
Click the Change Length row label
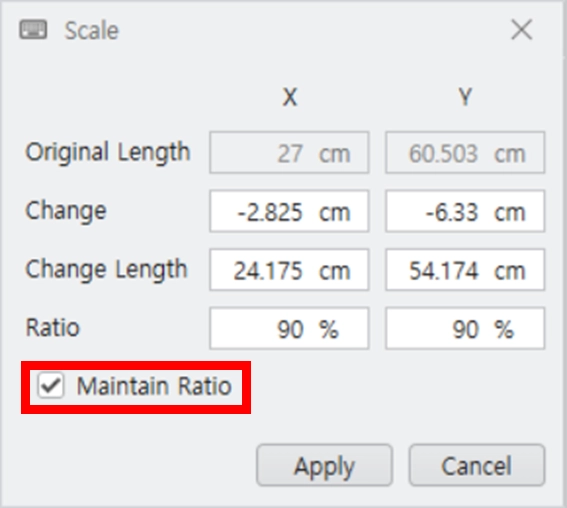[106, 269]
